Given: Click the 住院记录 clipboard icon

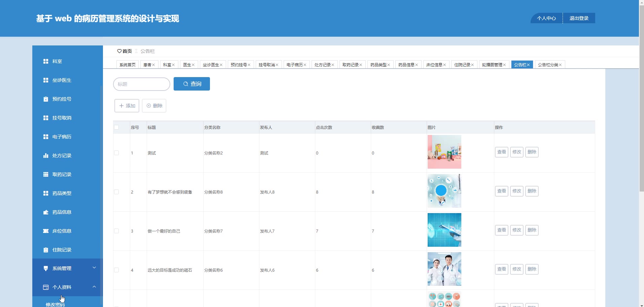Looking at the screenshot, I should pos(46,250).
